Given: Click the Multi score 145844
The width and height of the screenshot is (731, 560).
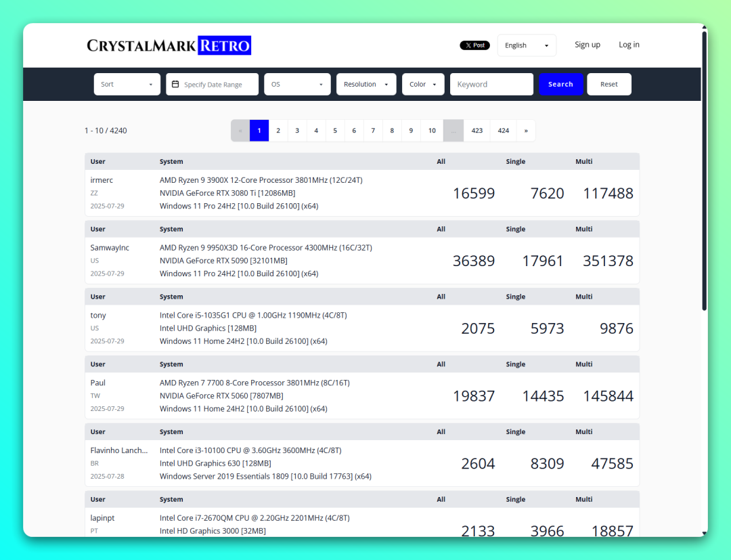Looking at the screenshot, I should 608,396.
